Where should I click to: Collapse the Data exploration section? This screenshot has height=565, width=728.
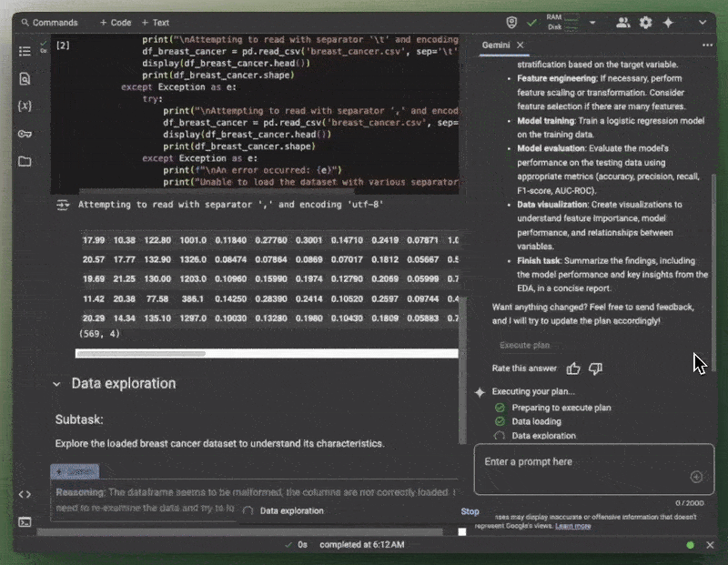[56, 384]
